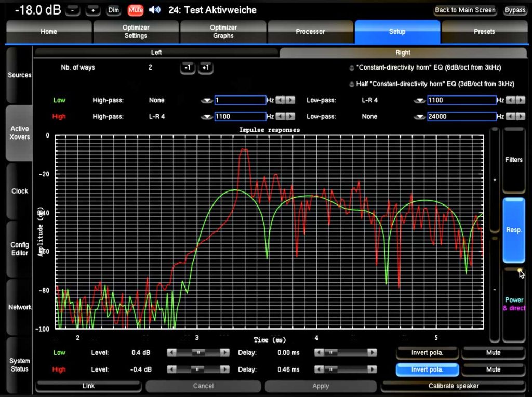Click the High low-pass 24000 Hz field
Viewport: 532px width, 397px height.
(x=461, y=117)
